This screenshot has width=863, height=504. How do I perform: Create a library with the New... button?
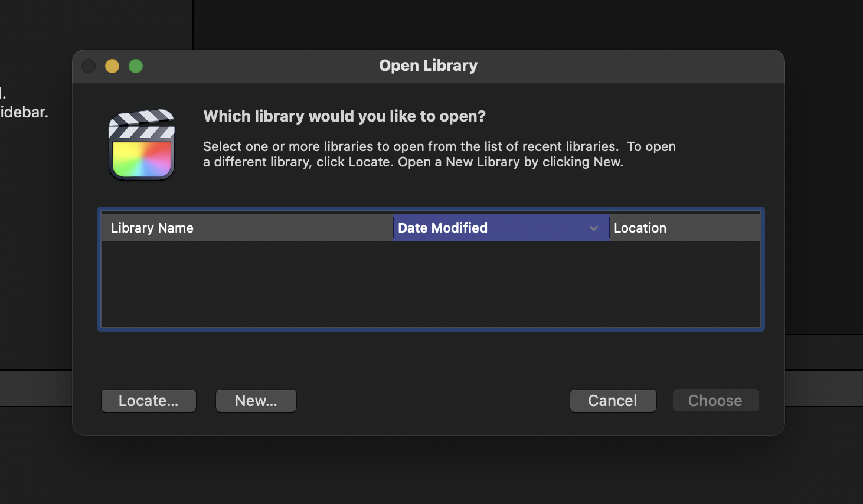256,401
